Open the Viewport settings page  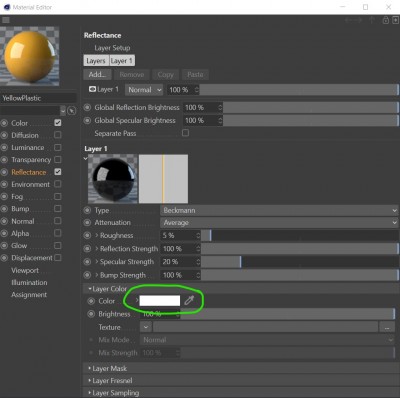point(25,270)
